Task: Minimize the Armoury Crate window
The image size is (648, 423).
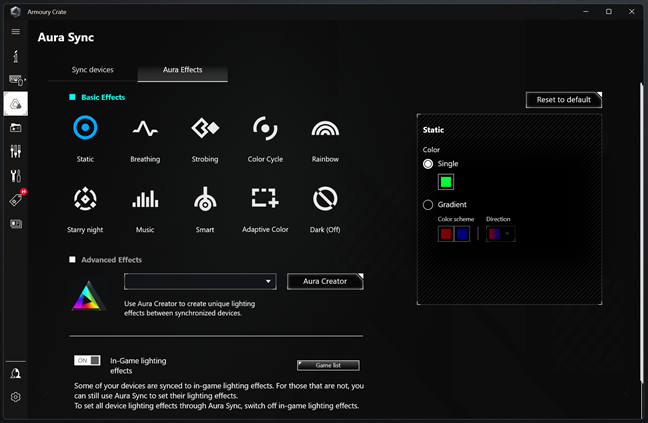Action: [586, 12]
